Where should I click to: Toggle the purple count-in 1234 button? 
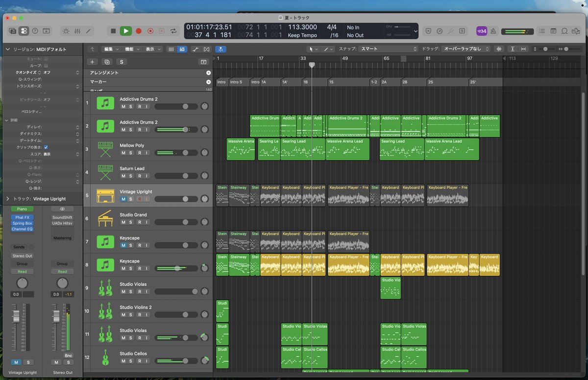(482, 31)
